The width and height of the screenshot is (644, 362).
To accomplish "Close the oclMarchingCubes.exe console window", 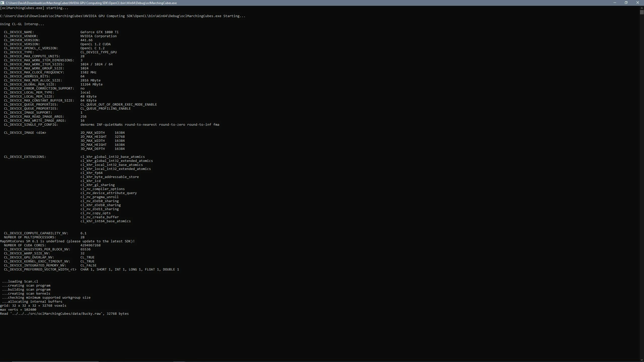I will click(637, 3).
